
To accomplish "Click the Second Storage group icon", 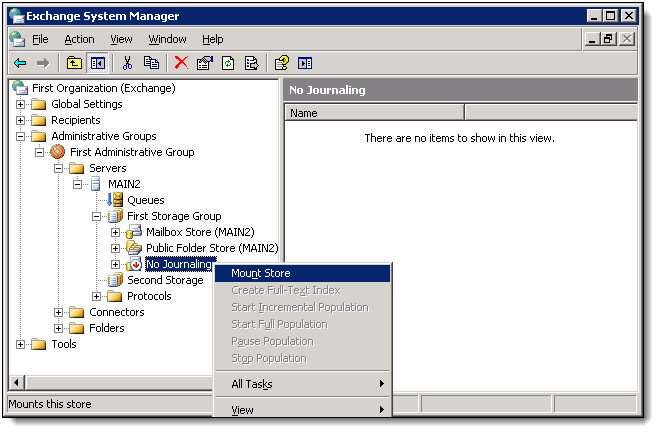I will (115, 280).
